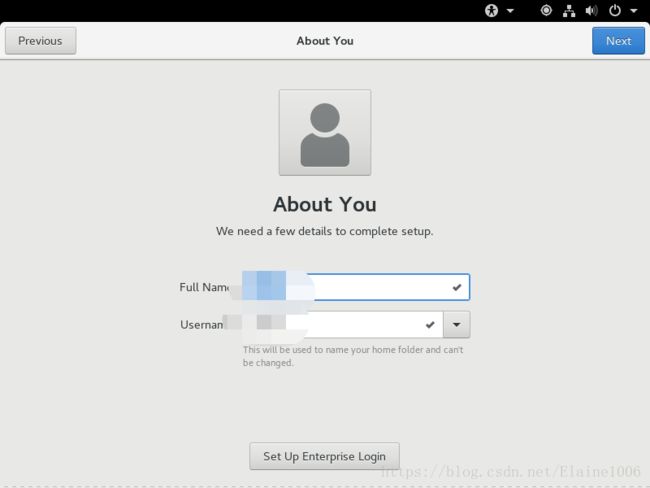
Task: Click the screen recording indicator icon
Action: (546, 10)
